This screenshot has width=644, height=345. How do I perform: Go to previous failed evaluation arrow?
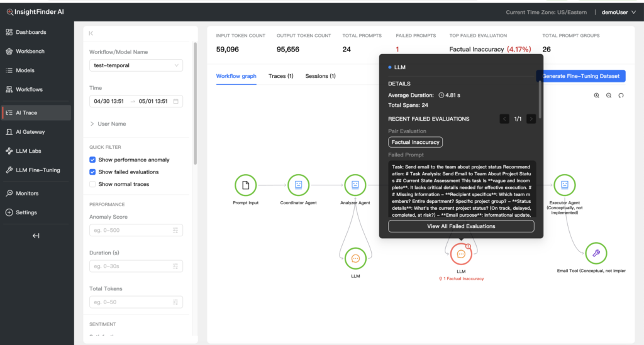coord(504,119)
